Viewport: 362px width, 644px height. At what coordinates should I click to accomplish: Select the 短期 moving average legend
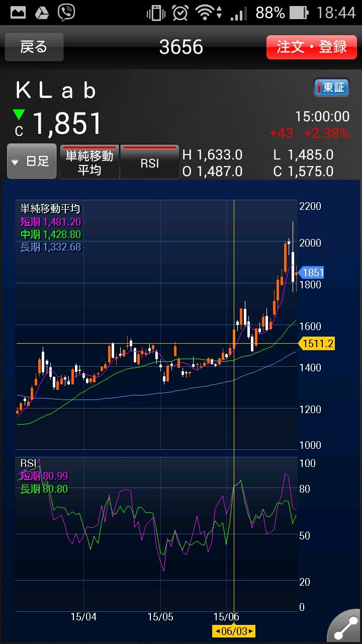(x=50, y=222)
